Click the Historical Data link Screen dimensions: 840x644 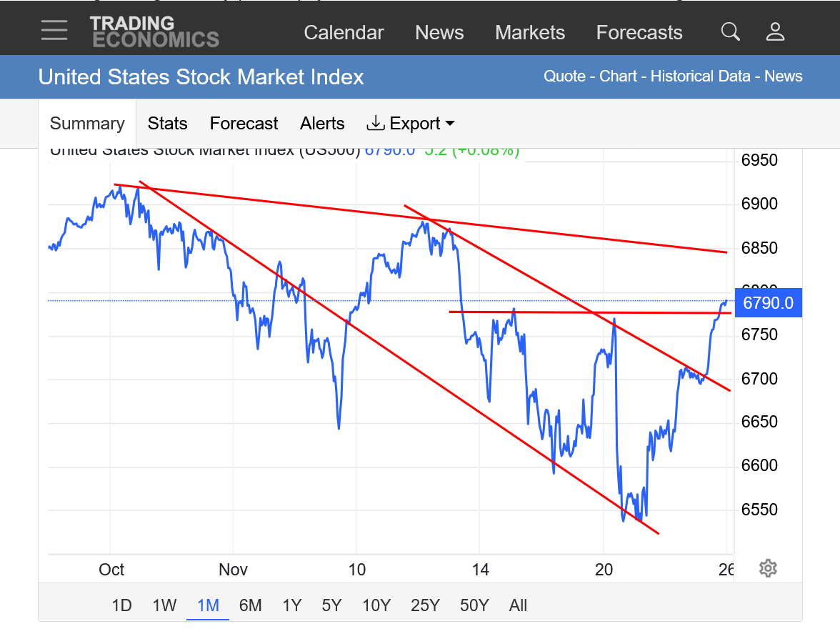(700, 76)
